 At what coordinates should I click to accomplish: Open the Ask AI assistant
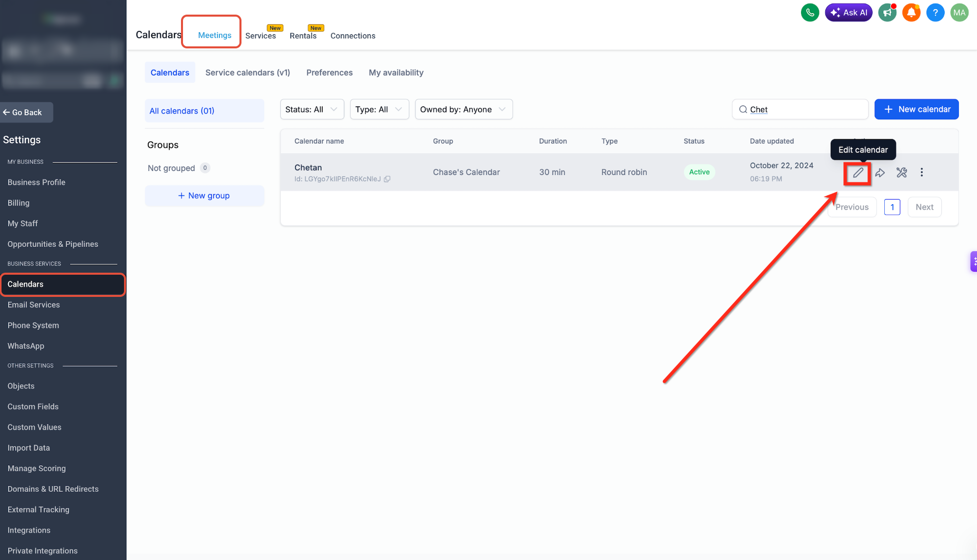tap(848, 13)
